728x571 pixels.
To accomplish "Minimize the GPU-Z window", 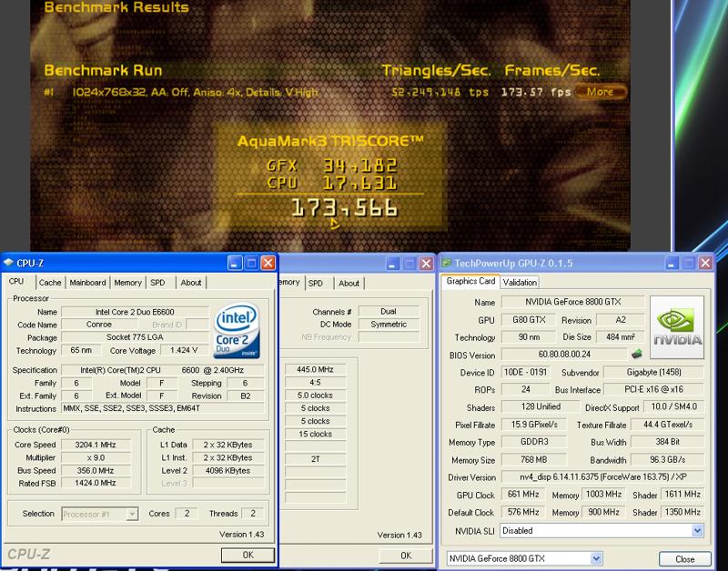I will click(x=672, y=264).
